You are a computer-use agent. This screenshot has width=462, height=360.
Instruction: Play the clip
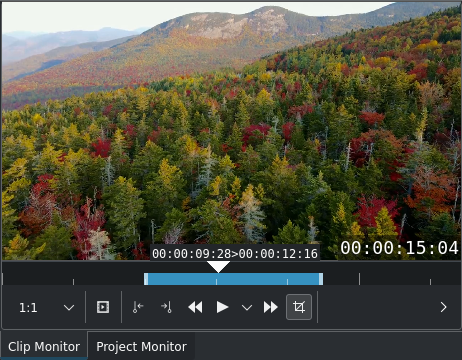[222, 307]
